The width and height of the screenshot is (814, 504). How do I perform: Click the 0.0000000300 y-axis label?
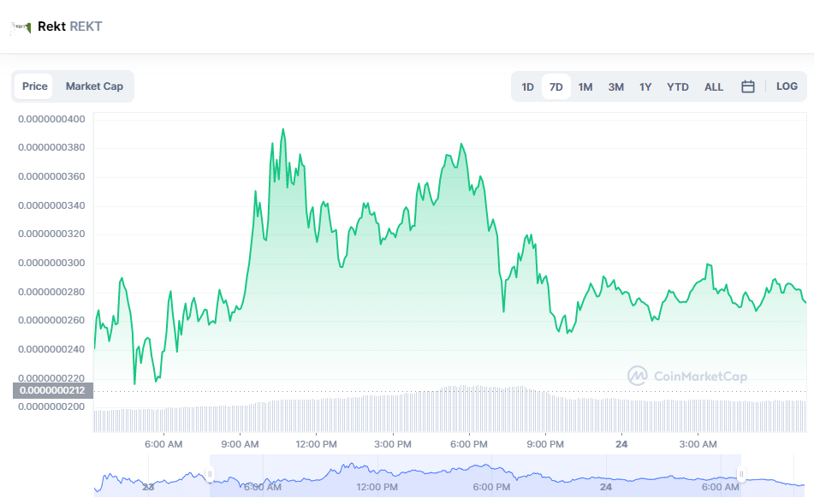pos(51,263)
